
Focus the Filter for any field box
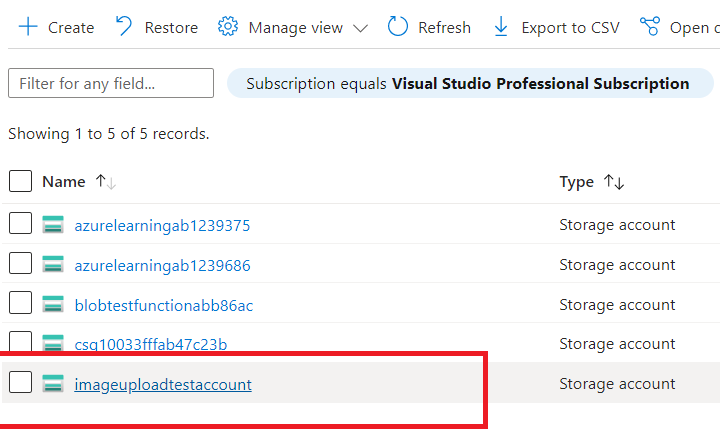point(111,83)
